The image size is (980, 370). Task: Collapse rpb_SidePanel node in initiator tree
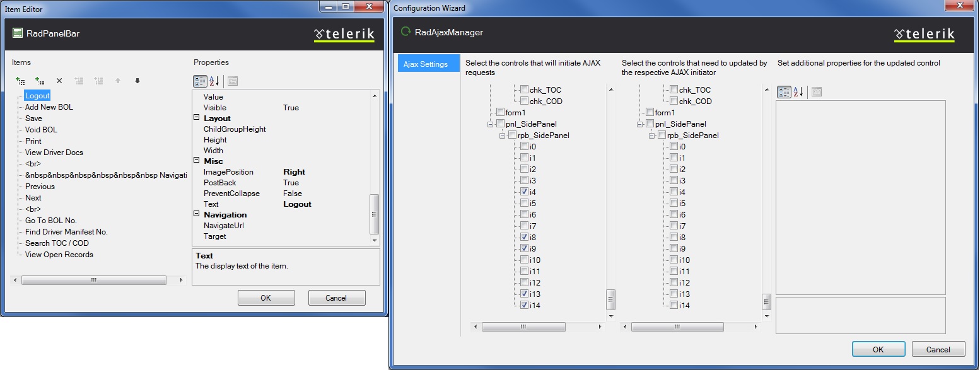pyautogui.click(x=503, y=136)
